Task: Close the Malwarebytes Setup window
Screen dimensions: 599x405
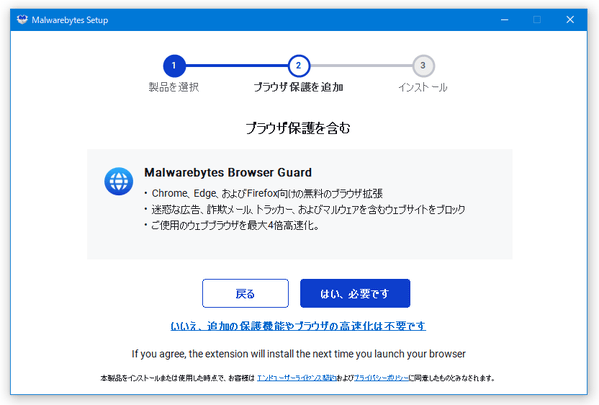Action: [570, 19]
